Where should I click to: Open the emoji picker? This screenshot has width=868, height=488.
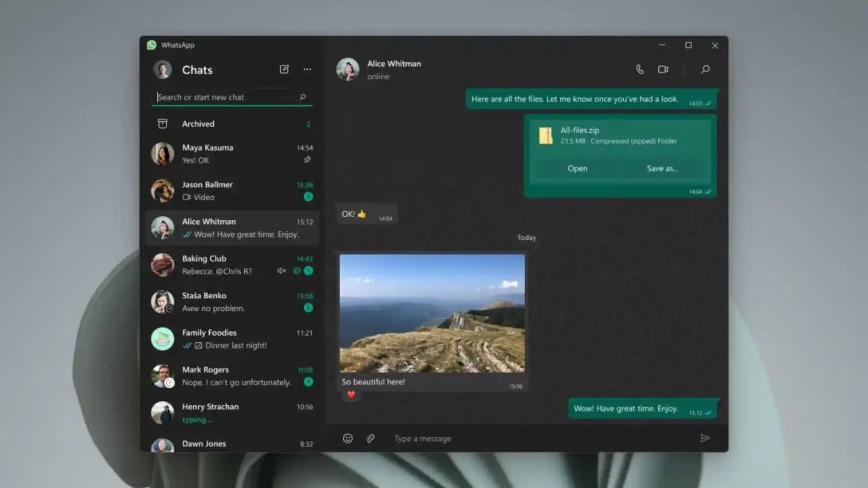pyautogui.click(x=348, y=438)
